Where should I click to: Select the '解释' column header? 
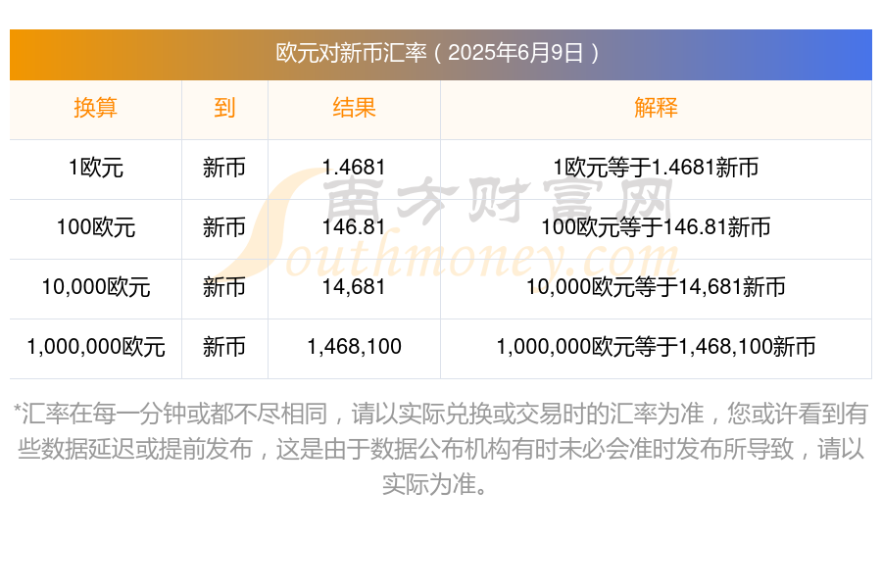tap(656, 108)
